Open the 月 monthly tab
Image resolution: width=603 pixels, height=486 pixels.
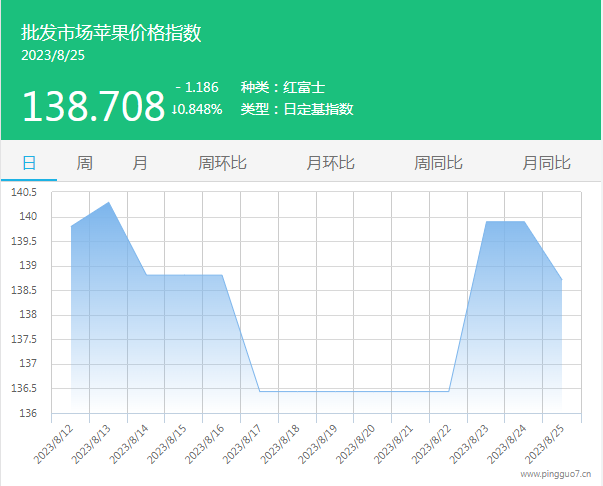(x=140, y=163)
